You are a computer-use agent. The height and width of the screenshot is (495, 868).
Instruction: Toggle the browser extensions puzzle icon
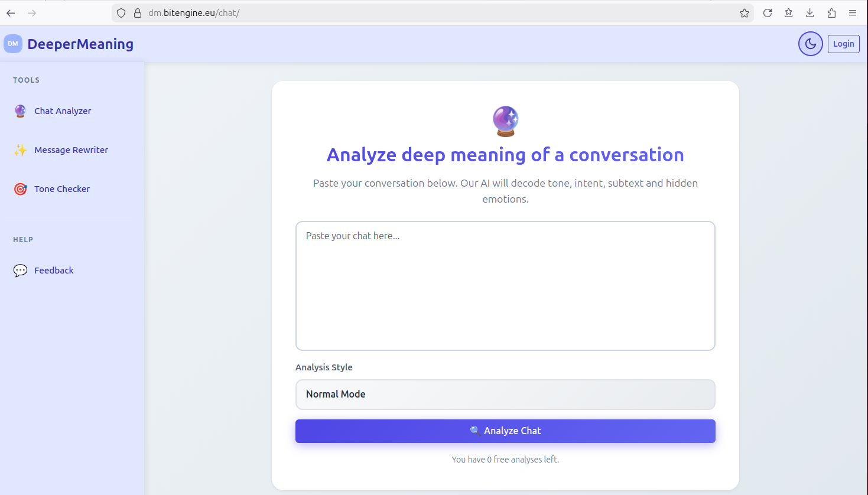click(x=831, y=12)
